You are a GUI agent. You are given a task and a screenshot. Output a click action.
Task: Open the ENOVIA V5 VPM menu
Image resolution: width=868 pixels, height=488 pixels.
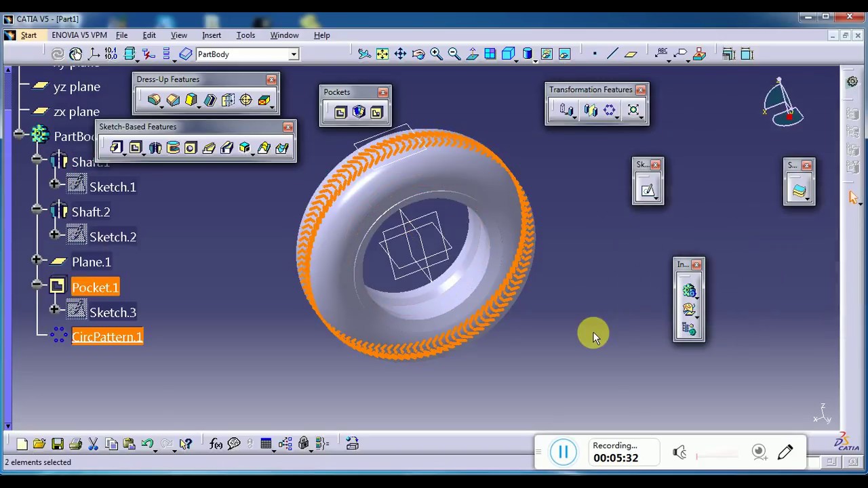pos(79,35)
